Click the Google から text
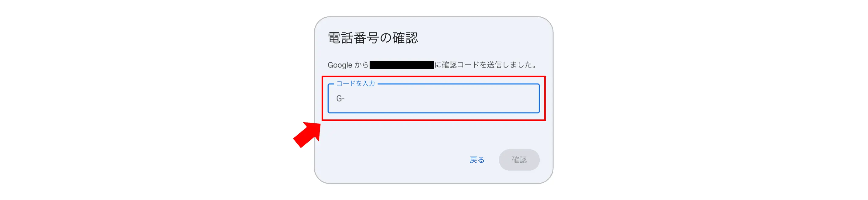The image size is (868, 200). [348, 65]
